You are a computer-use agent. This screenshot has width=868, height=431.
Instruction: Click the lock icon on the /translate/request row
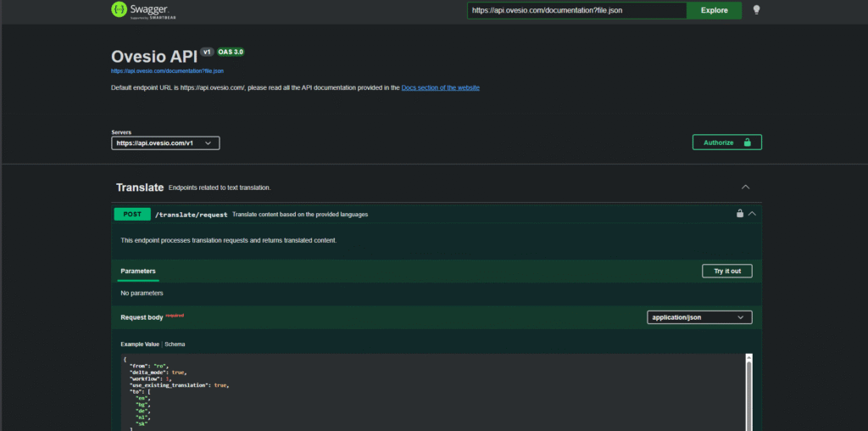point(740,214)
